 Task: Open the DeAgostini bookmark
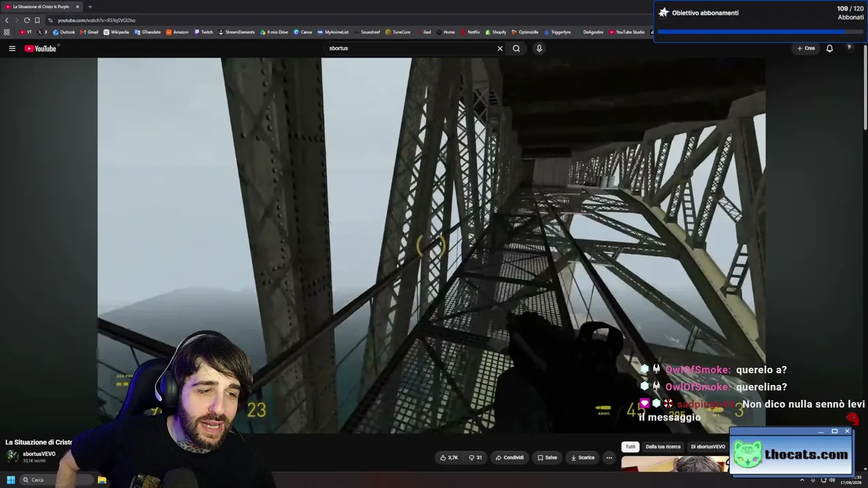point(590,32)
